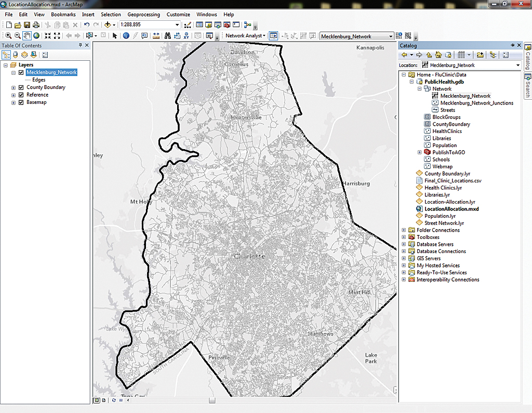Click the Catalog Go Home icon
532x413 pixels.
[x=438, y=55]
